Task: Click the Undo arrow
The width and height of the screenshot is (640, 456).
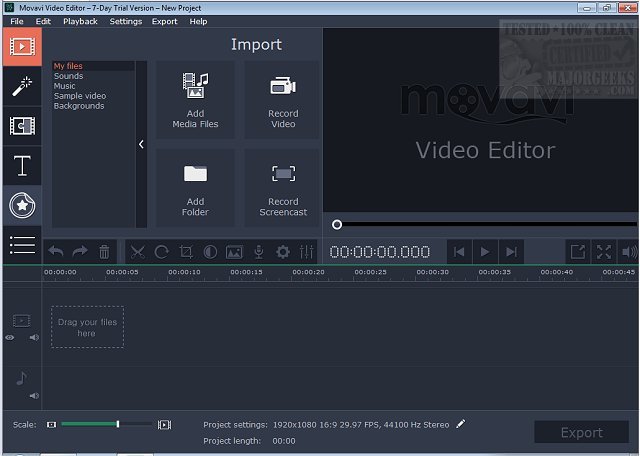Action: (x=56, y=252)
